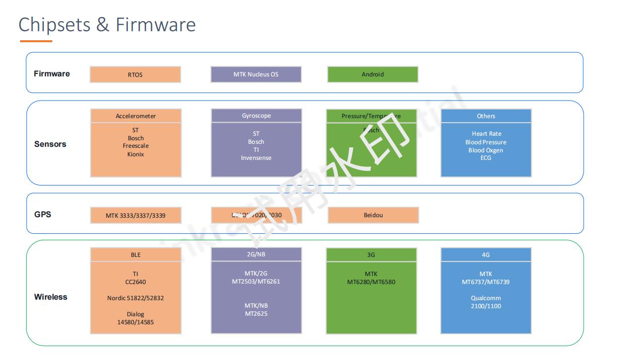This screenshot has width=644, height=362.
Task: Select "Invensense" in the Gyroscope box
Action: pyautogui.click(x=256, y=158)
